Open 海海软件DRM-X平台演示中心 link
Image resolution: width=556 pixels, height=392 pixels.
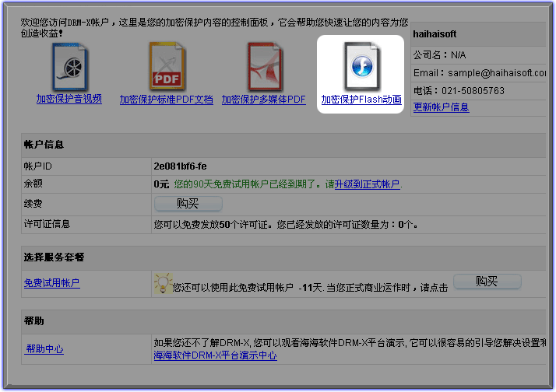[215, 355]
